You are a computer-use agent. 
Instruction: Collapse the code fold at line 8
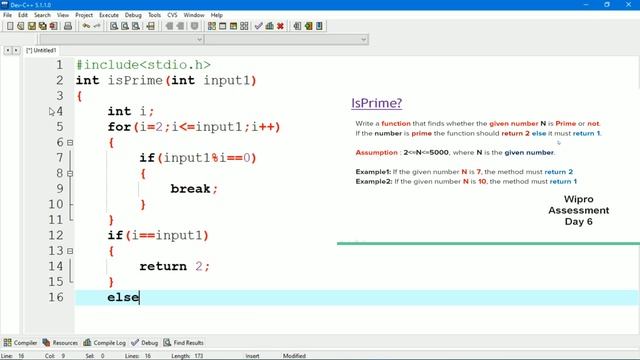tap(70, 174)
